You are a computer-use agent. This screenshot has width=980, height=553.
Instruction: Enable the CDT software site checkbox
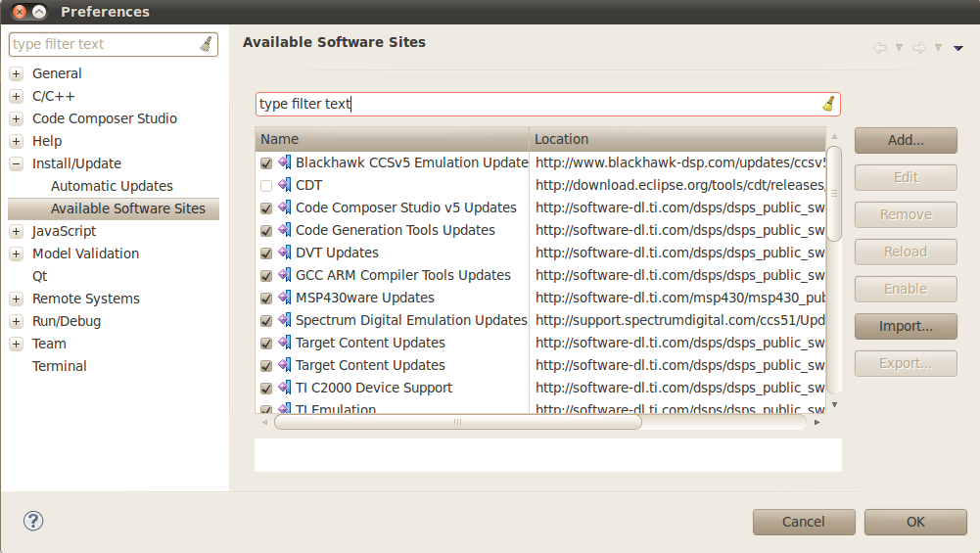tap(266, 186)
